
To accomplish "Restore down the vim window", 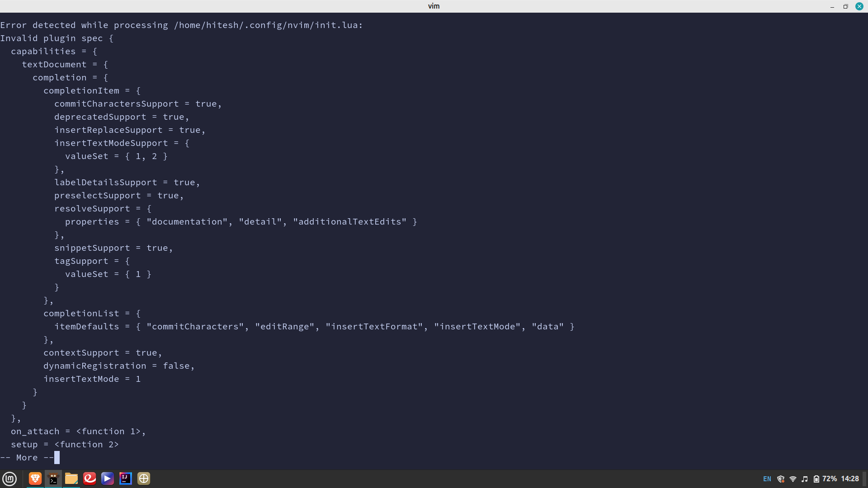I will point(845,6).
